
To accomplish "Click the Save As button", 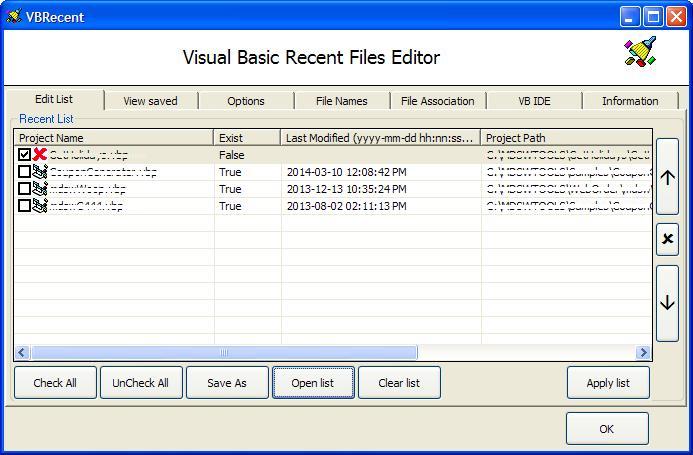I will [227, 382].
